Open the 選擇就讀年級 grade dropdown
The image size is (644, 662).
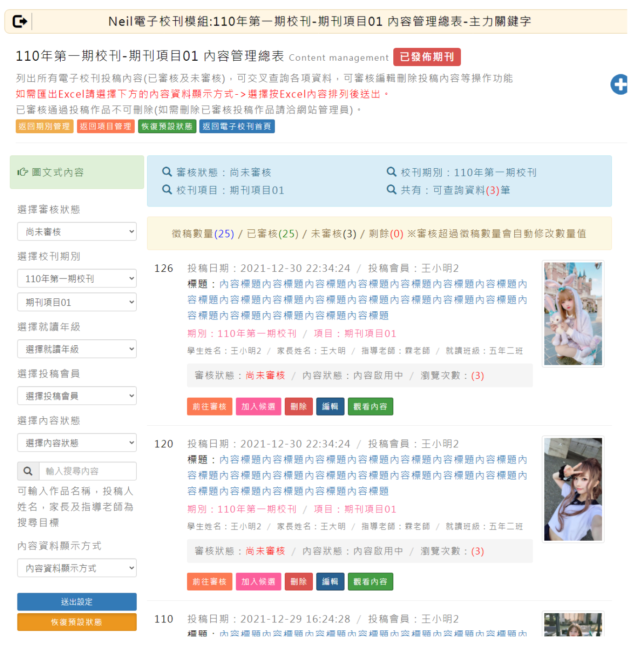(x=77, y=349)
